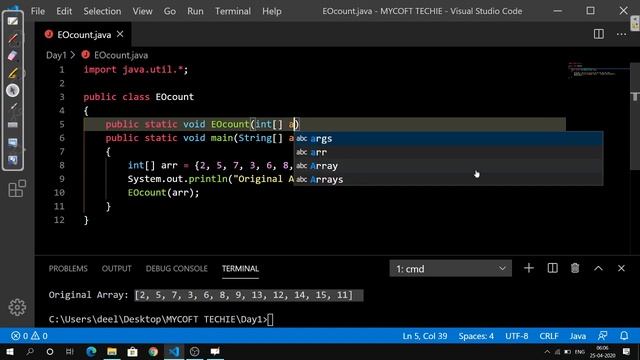Open the feedback icon in status bar

point(602,336)
